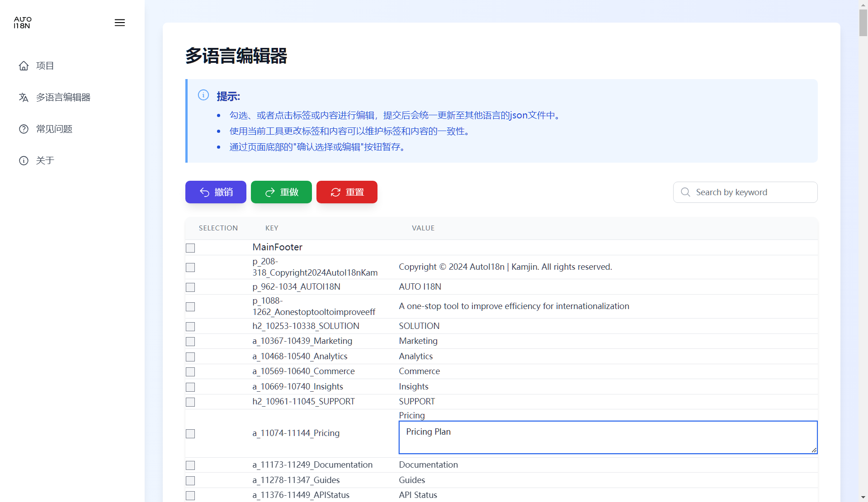Click the translate icon in sidebar
Screen dimensions: 868x502
24,98
